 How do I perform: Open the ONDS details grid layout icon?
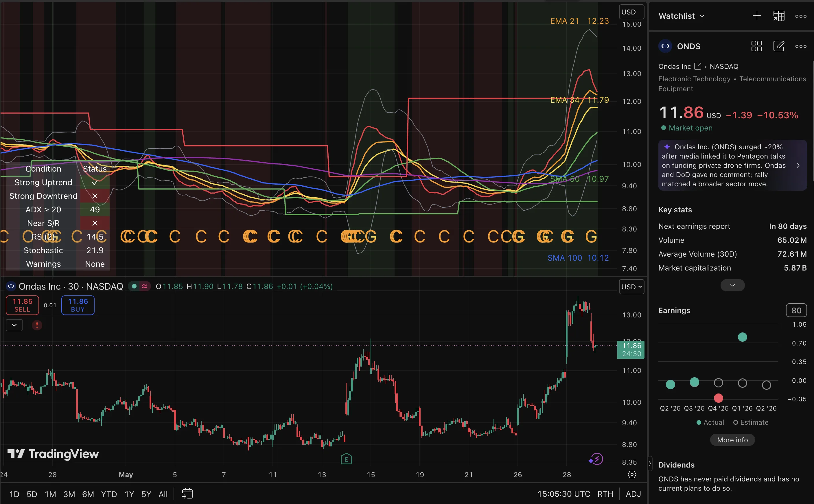tap(756, 46)
